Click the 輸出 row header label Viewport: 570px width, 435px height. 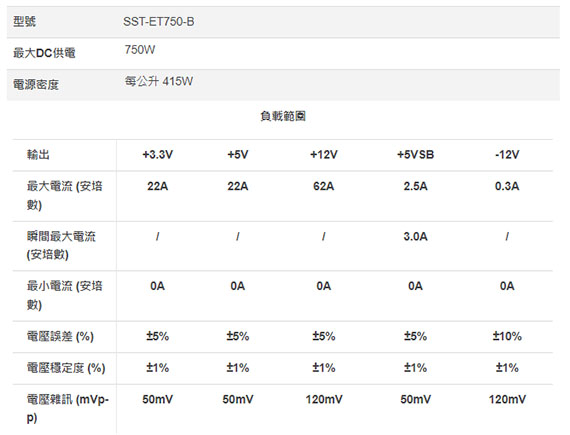tap(38, 155)
